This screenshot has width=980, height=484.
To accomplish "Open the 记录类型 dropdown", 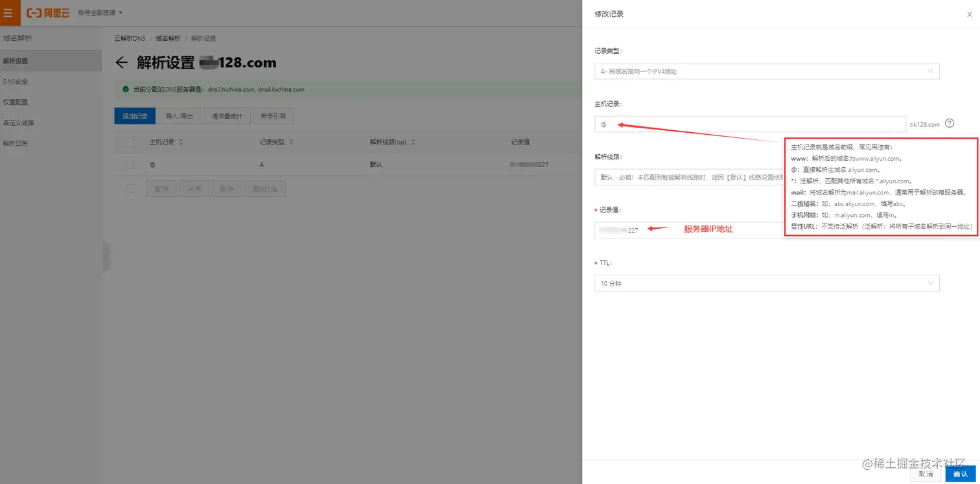I will tap(767, 71).
